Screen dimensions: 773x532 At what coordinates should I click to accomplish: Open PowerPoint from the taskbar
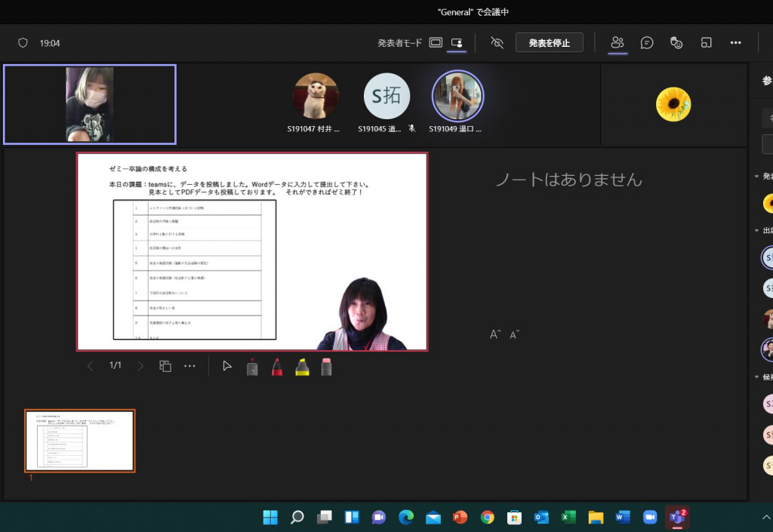click(x=460, y=518)
